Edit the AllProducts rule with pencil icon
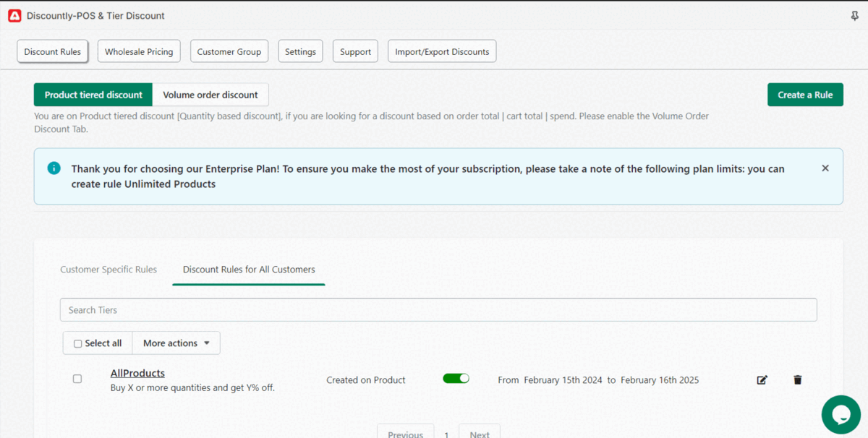The width and height of the screenshot is (868, 438). point(762,380)
